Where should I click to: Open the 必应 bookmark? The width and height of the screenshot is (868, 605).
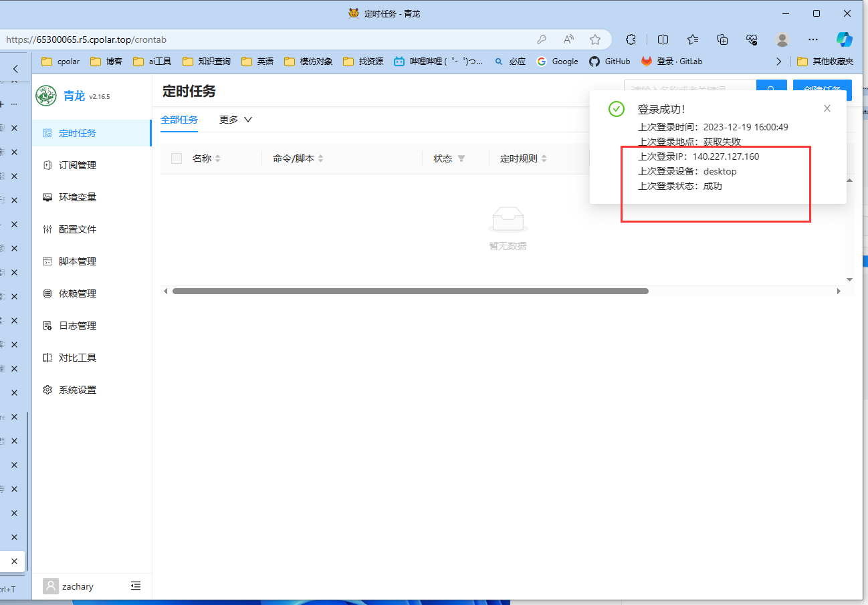[510, 62]
